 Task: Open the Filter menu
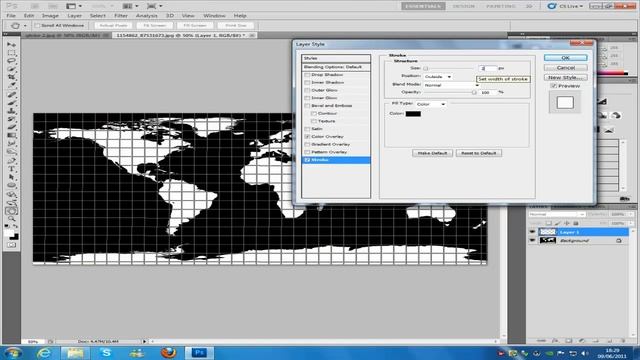click(x=121, y=16)
